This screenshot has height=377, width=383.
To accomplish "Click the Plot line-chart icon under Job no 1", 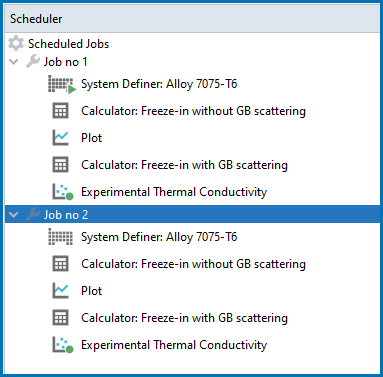I will (x=61, y=138).
